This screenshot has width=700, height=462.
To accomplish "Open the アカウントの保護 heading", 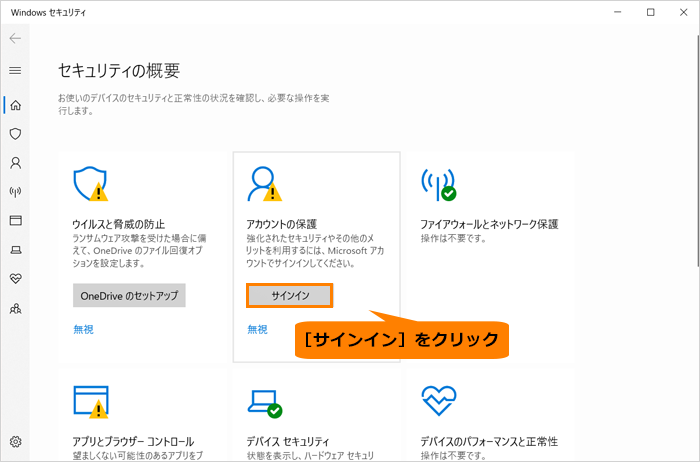I will tap(282, 224).
